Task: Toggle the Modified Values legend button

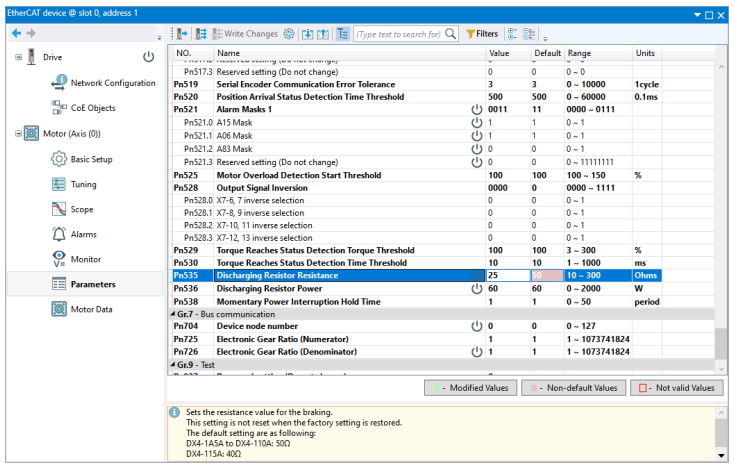Action: click(x=471, y=388)
